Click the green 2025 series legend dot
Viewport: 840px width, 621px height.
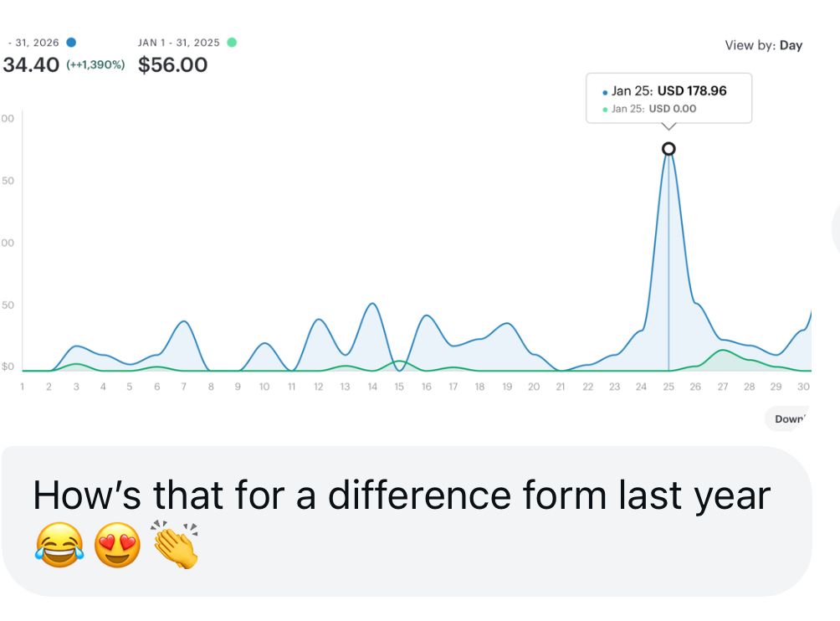(232, 43)
